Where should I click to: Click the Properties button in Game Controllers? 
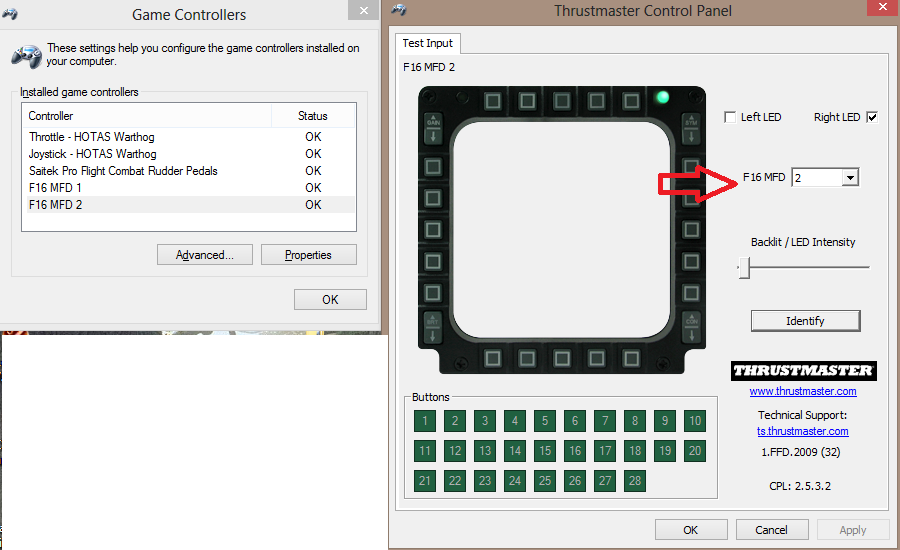[308, 255]
